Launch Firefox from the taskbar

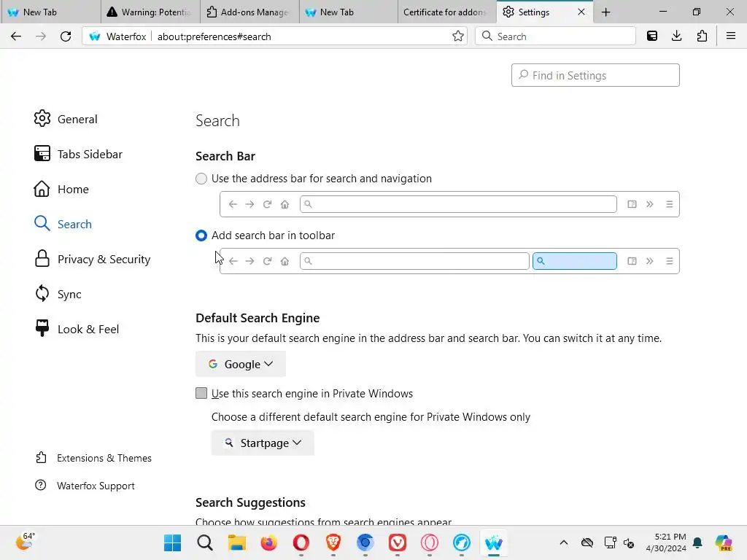pos(269,542)
